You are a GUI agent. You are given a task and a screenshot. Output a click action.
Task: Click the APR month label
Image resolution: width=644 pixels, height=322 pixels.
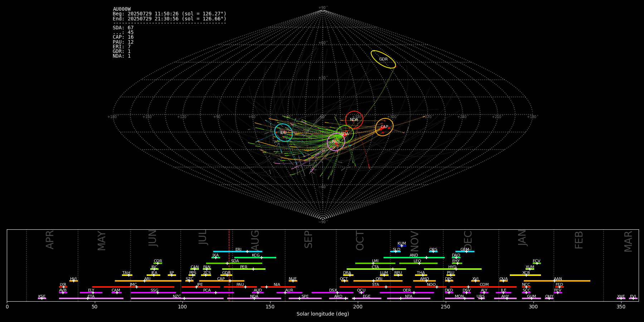coord(50,240)
